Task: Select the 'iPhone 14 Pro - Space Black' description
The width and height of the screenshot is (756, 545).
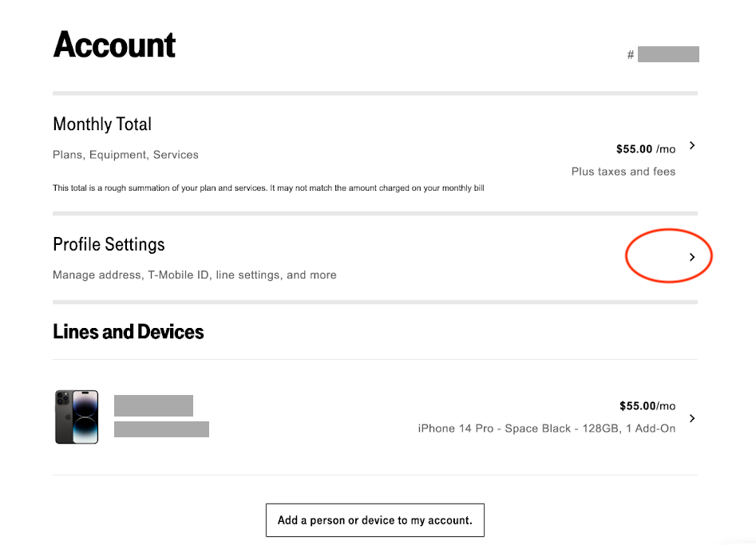Action: coord(546,428)
